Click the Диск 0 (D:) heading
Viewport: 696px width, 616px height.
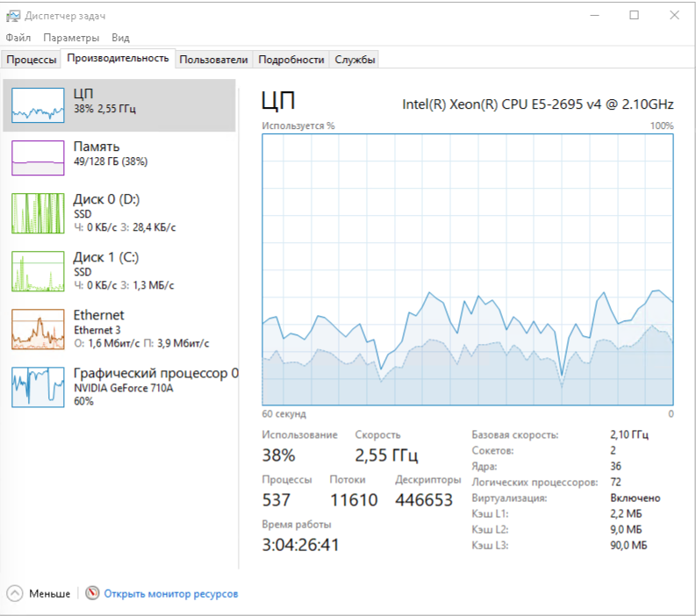[x=106, y=199]
